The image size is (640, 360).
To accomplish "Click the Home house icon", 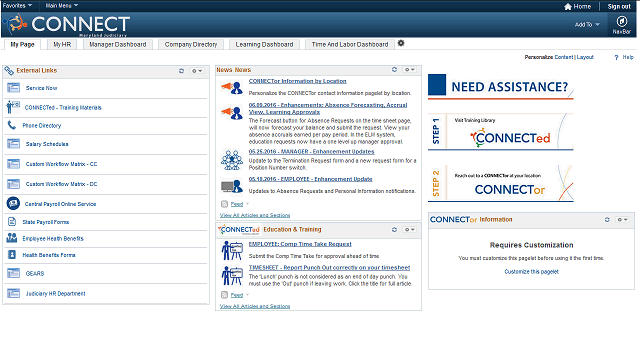I will [568, 7].
